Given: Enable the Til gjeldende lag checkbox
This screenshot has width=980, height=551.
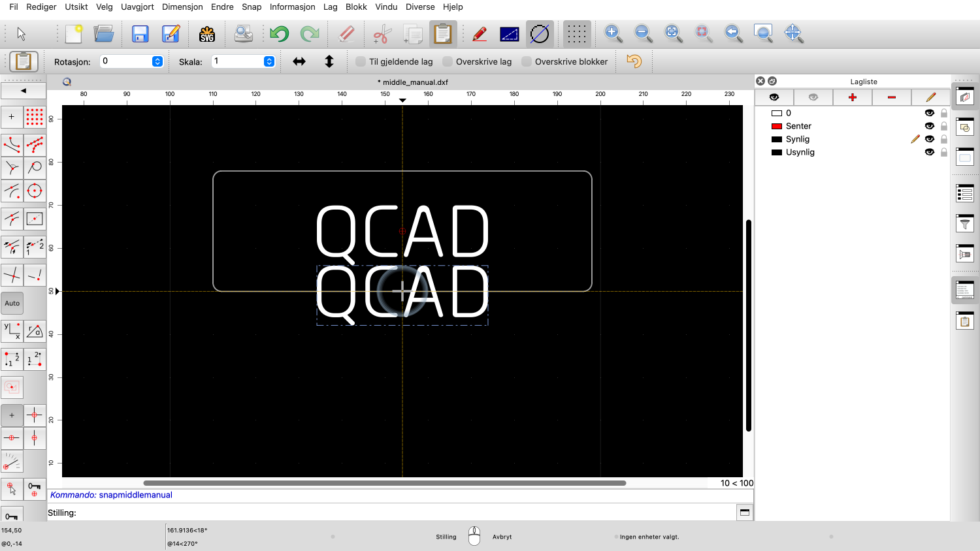Looking at the screenshot, I should click(361, 61).
